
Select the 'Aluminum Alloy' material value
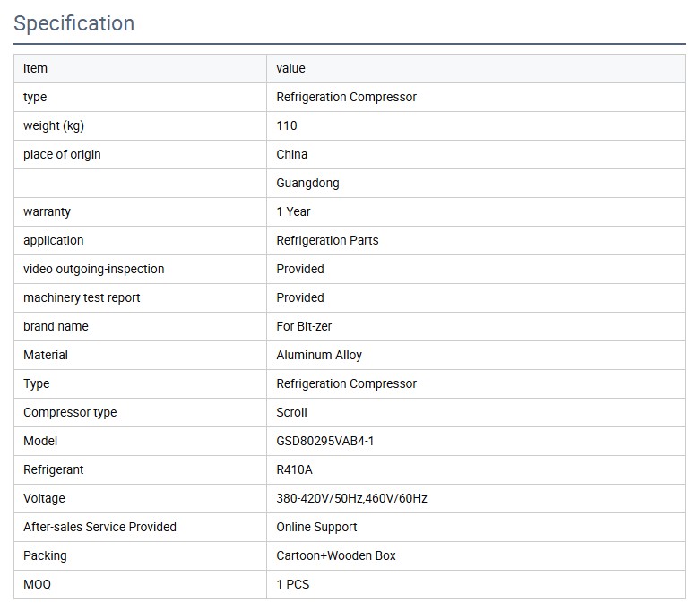(x=319, y=355)
